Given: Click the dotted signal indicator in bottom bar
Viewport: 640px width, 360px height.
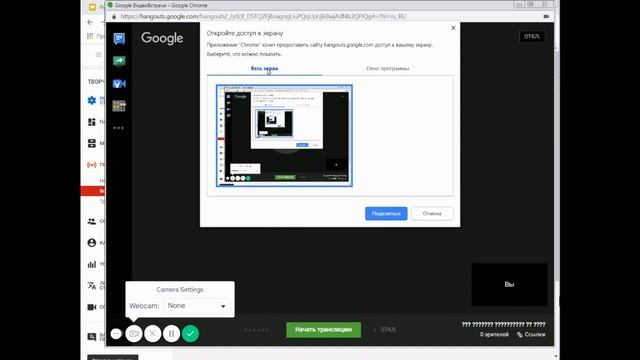Looking at the screenshot, I should (x=256, y=330).
